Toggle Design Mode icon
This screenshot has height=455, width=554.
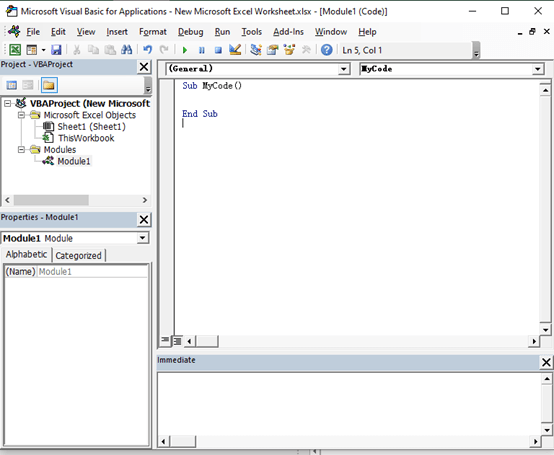point(235,50)
